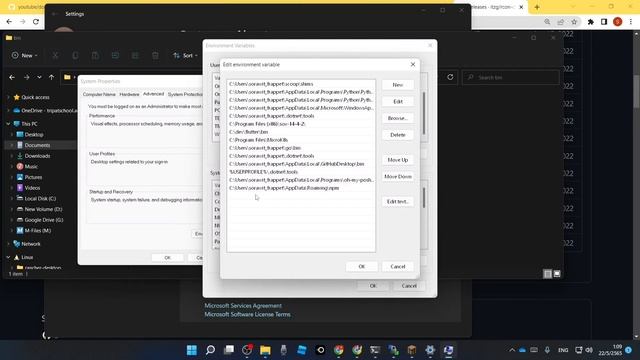Image resolution: width=640 pixels, height=360 pixels.
Task: Click the Edit text... button
Action: 398,202
